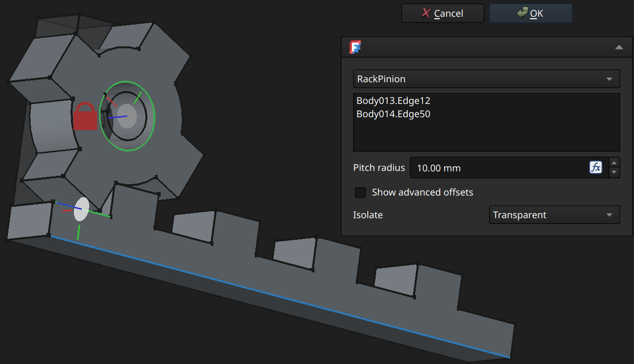Confirm the joint with OK

point(530,13)
